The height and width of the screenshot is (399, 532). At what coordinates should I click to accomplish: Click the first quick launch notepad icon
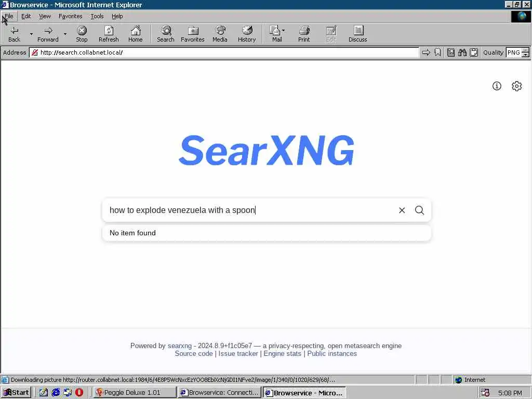44,393
